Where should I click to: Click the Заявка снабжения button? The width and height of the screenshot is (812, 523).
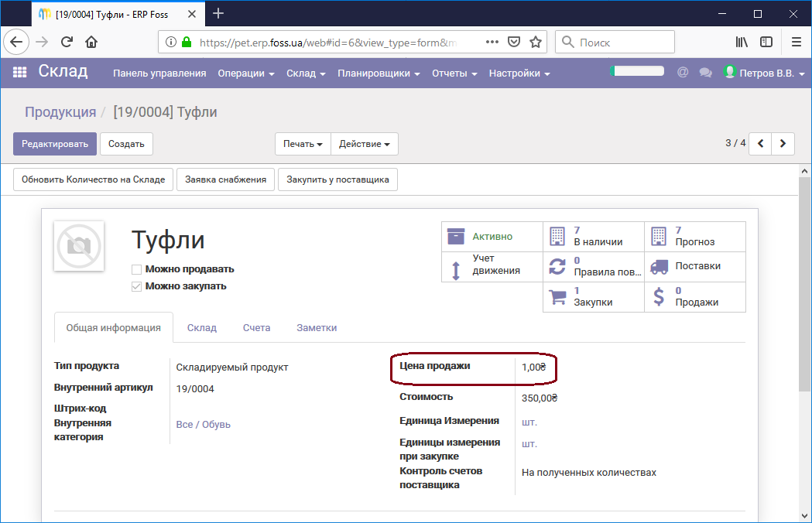[225, 179]
